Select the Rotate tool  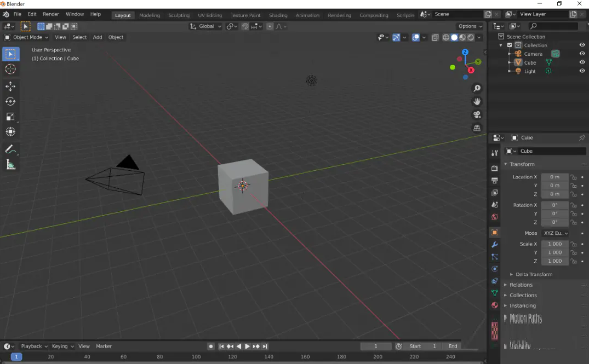click(x=10, y=102)
